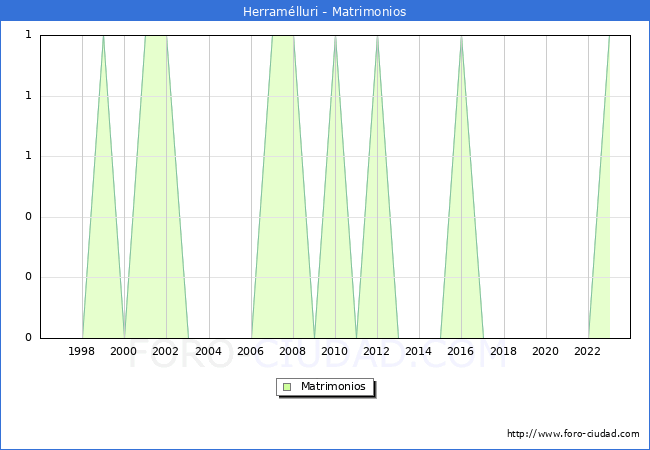Image resolution: width=650 pixels, height=450 pixels.
Task: Click the 2020 x-axis year label
Action: tap(545, 351)
